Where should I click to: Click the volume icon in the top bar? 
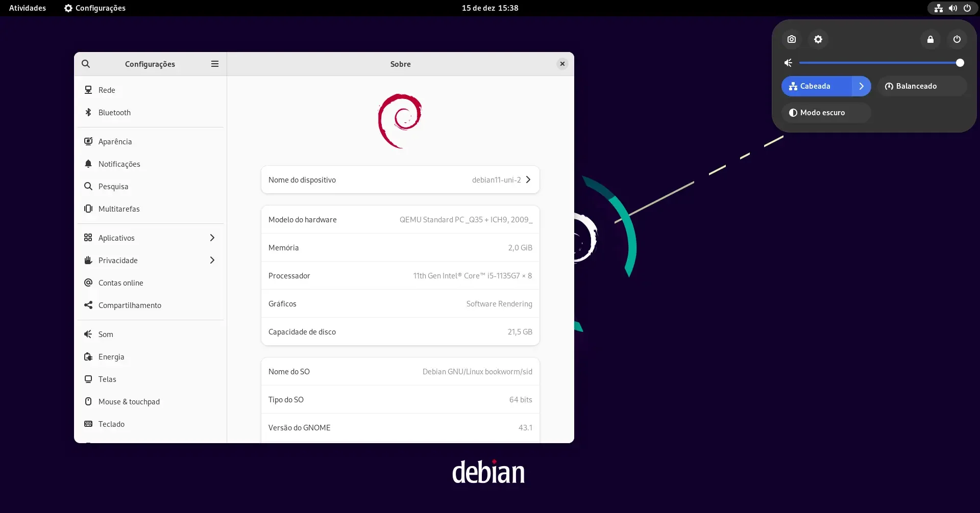pyautogui.click(x=953, y=8)
